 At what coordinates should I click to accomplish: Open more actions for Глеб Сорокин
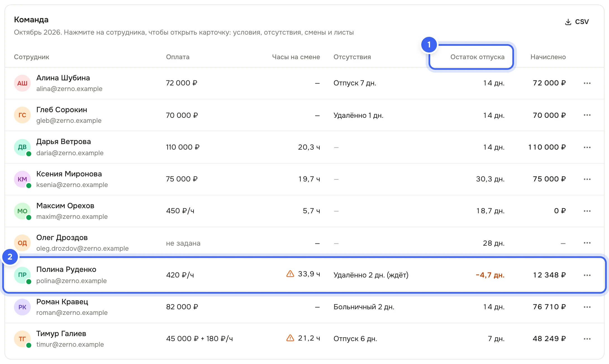pyautogui.click(x=587, y=115)
